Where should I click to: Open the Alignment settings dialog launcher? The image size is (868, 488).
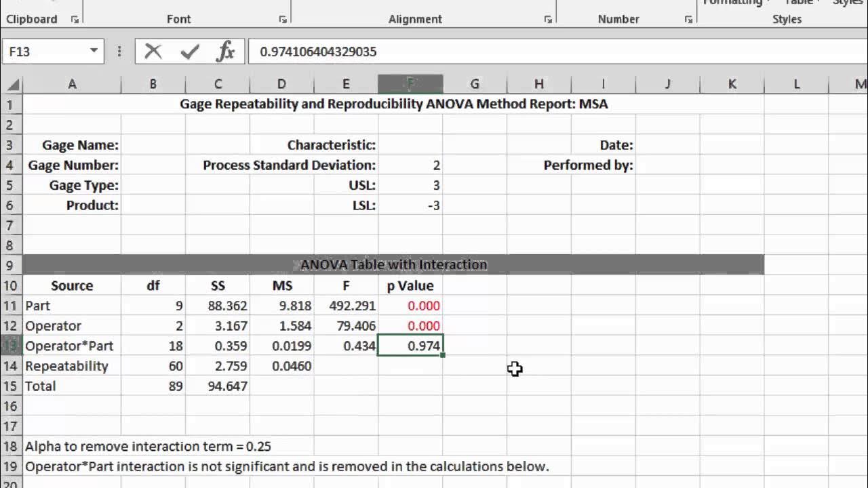click(548, 20)
